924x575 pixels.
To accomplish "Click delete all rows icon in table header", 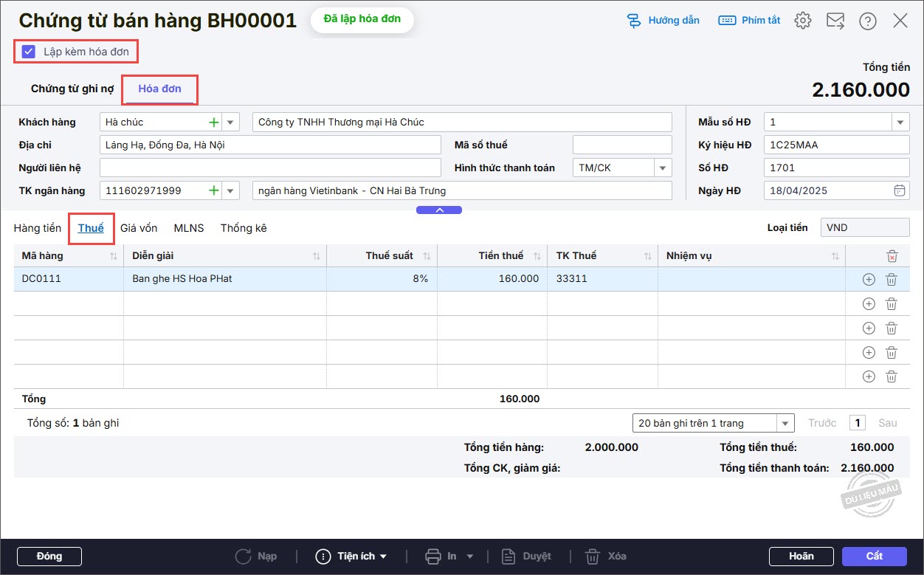I will [x=892, y=256].
